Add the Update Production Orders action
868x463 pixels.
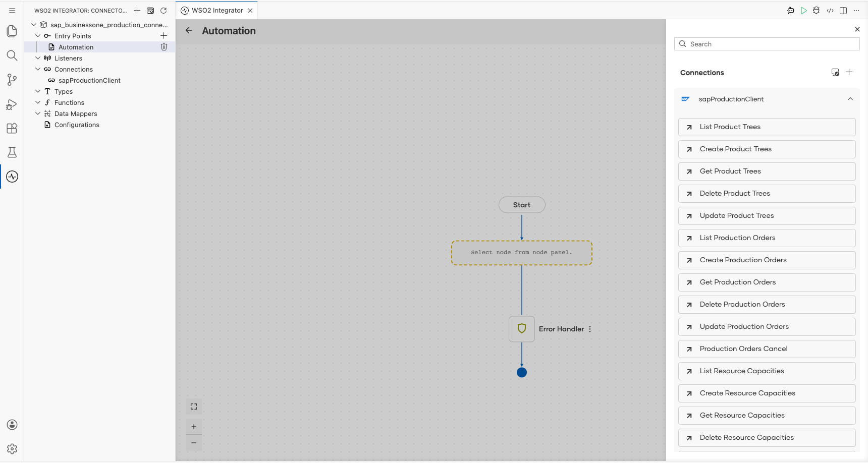tap(767, 327)
